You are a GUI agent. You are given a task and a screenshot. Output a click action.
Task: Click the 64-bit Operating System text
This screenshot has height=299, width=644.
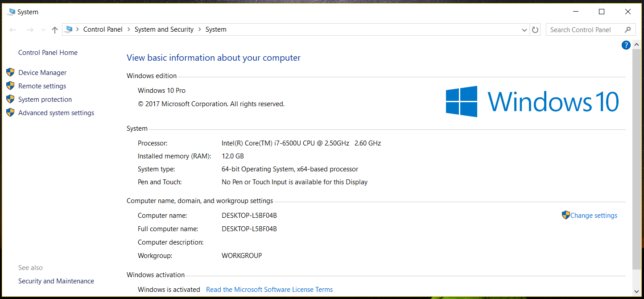click(290, 169)
